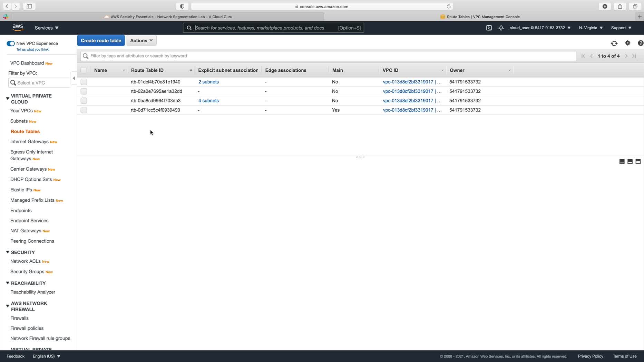Open the 4 subnets link
This screenshot has height=362, width=644.
[208, 101]
